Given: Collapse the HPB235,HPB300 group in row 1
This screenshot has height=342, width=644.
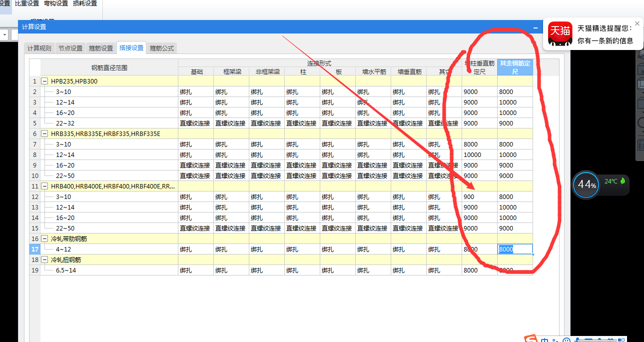Looking at the screenshot, I should coord(45,81).
